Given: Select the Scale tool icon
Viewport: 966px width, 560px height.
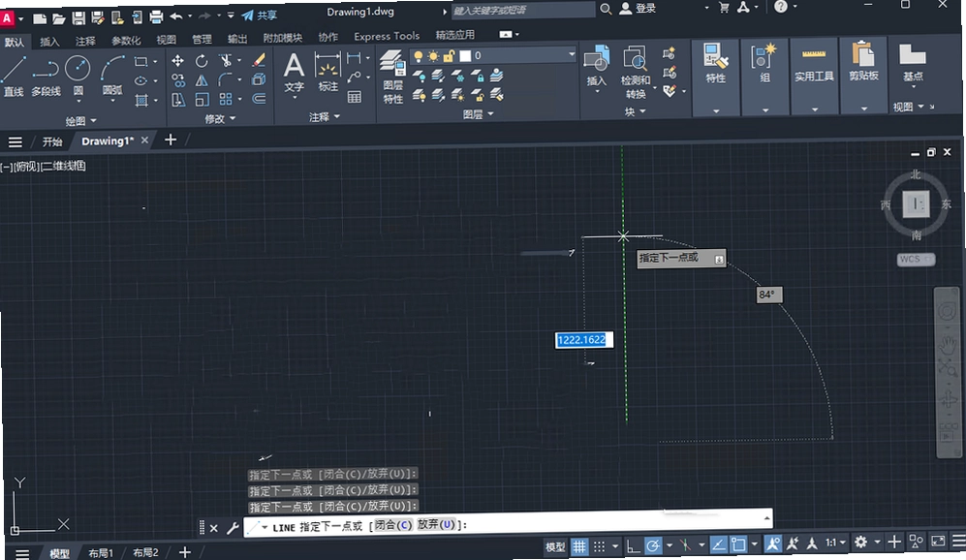Looking at the screenshot, I should point(202,100).
